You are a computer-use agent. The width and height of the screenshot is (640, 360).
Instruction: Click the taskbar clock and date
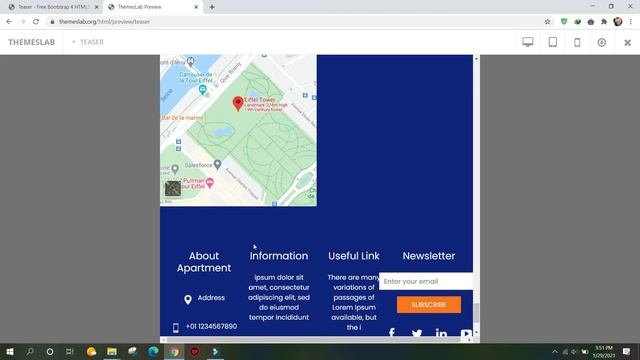604,351
